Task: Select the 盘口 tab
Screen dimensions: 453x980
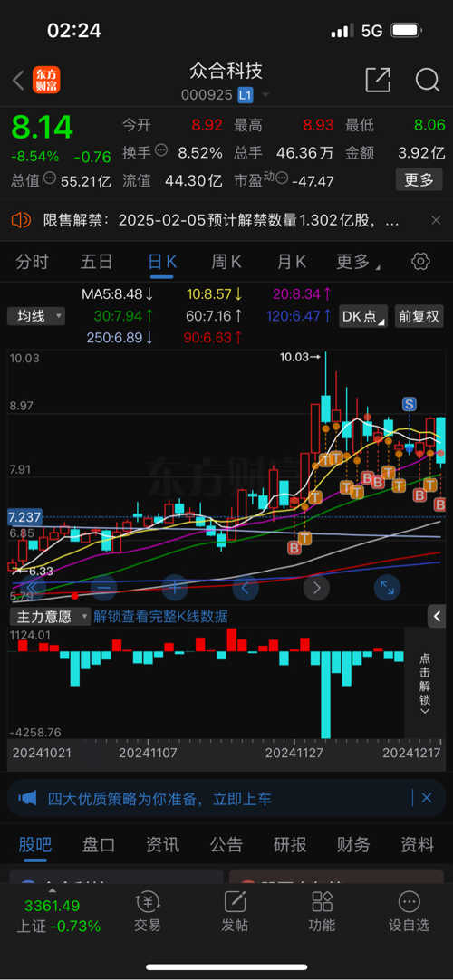Action: 99,845
